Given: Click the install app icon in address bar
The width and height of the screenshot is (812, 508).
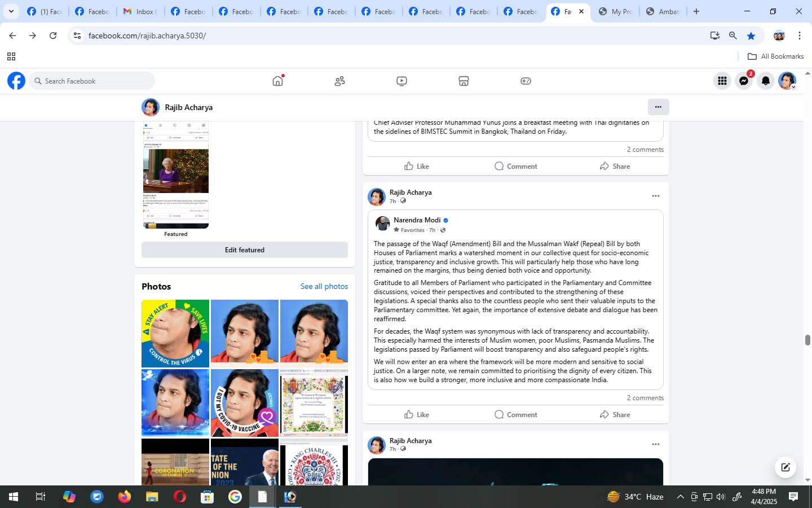Looking at the screenshot, I should [715, 36].
